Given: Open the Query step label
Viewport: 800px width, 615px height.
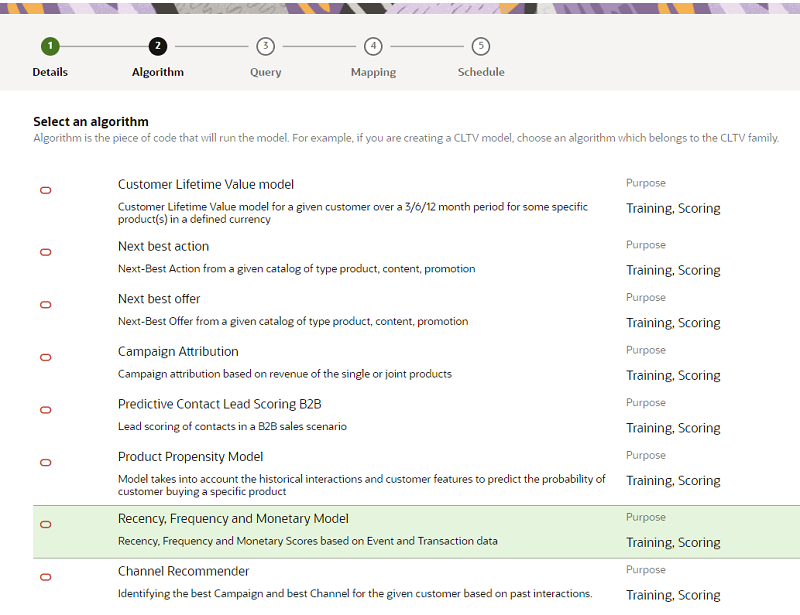Looking at the screenshot, I should [x=265, y=72].
